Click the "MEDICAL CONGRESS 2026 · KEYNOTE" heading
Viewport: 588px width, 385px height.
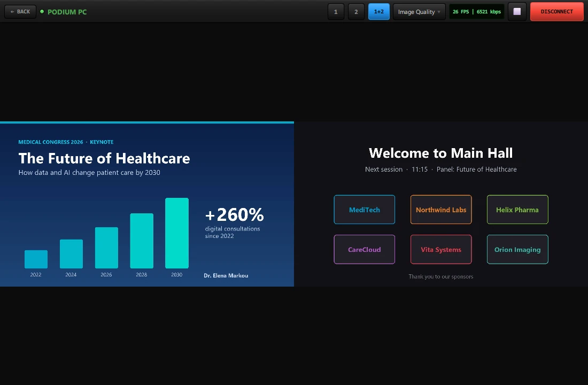[66, 142]
